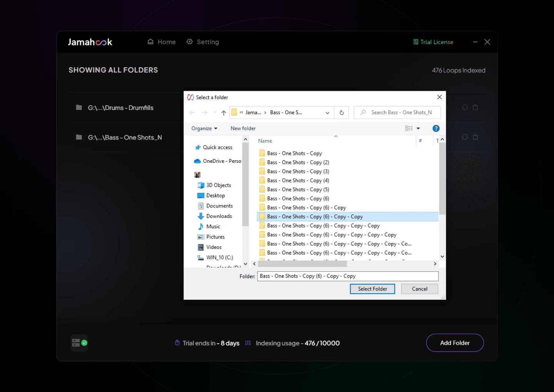Click the Select Folder button
This screenshot has width=554, height=392.
coord(372,289)
